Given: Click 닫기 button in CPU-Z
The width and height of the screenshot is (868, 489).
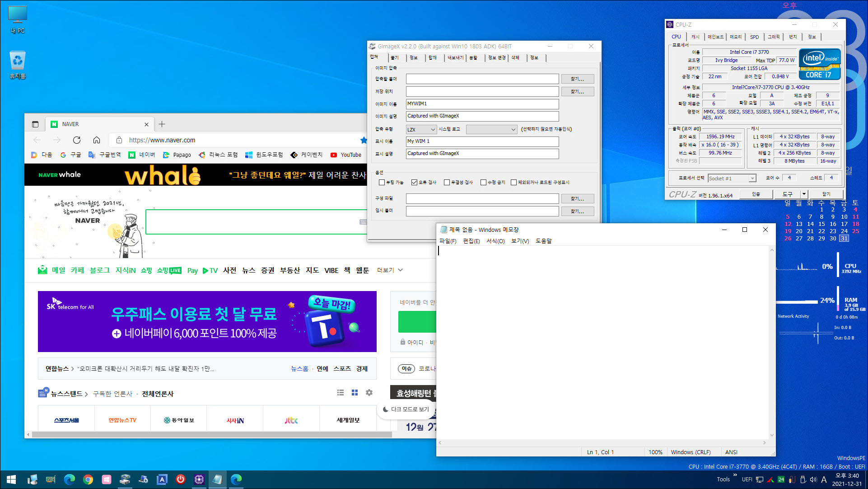Looking at the screenshot, I should (x=826, y=194).
